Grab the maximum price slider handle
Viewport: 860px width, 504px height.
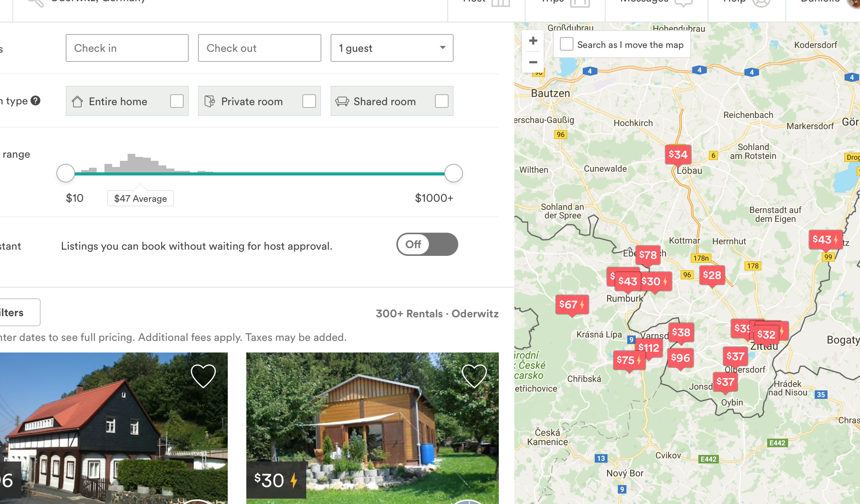tap(453, 173)
